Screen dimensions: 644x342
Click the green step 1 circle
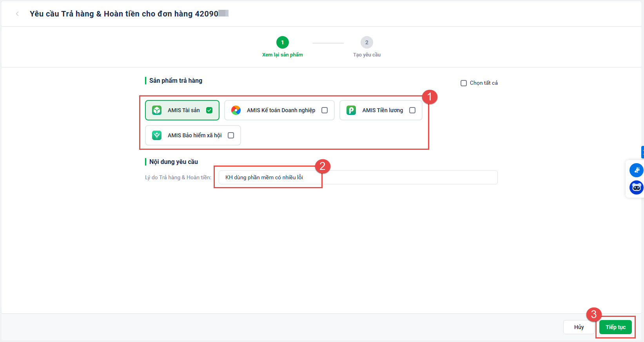point(283,42)
